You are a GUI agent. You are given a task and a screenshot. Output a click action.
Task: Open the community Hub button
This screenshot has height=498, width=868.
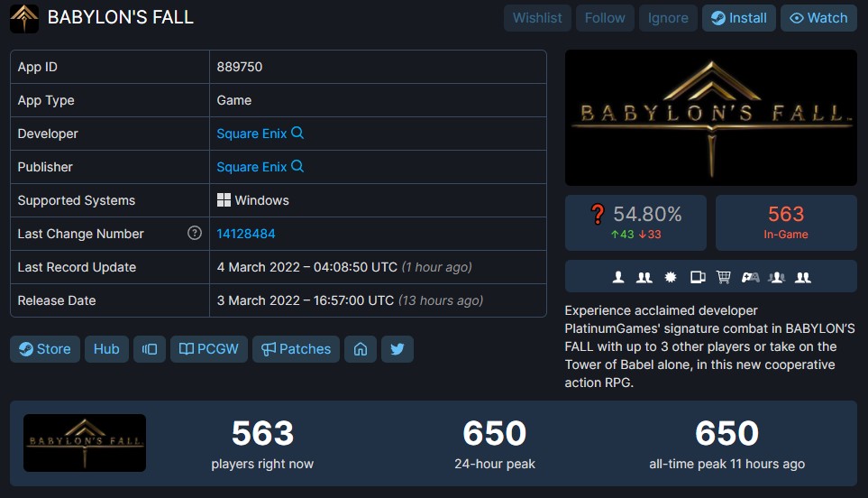click(x=106, y=349)
